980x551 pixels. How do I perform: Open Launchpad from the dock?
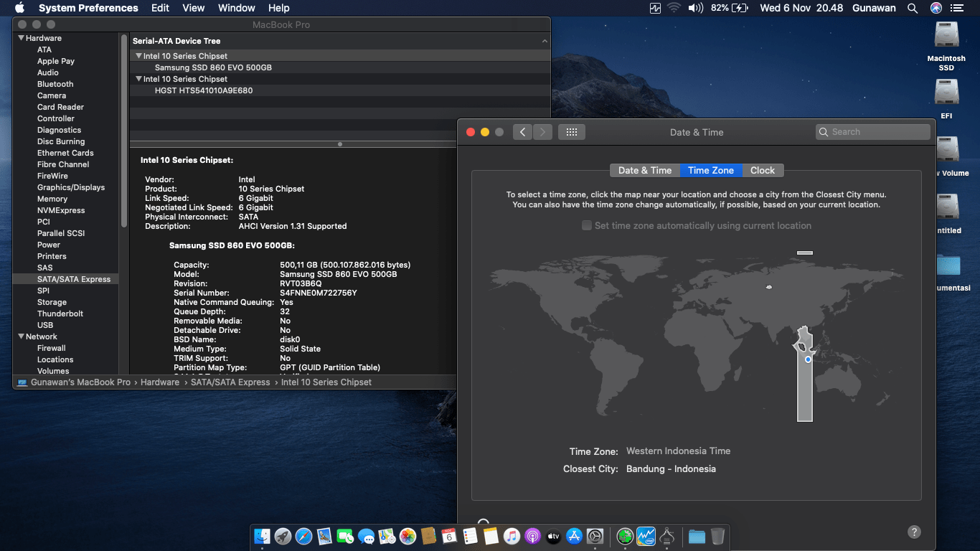coord(283,536)
